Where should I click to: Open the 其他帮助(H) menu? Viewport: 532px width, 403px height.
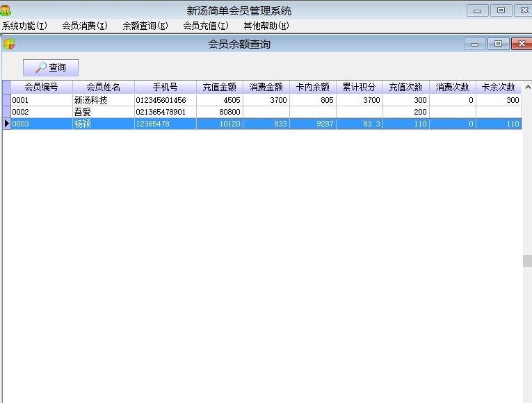coord(266,26)
